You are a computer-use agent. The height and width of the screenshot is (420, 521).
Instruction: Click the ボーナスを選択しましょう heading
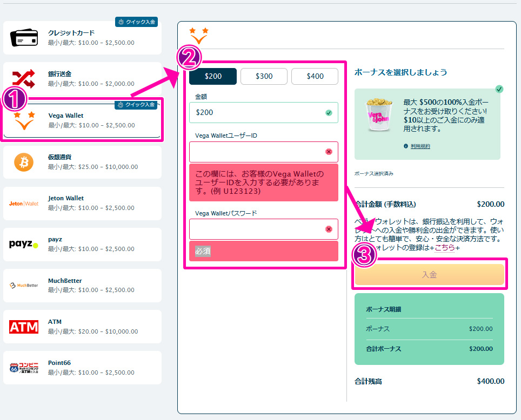[x=400, y=72]
